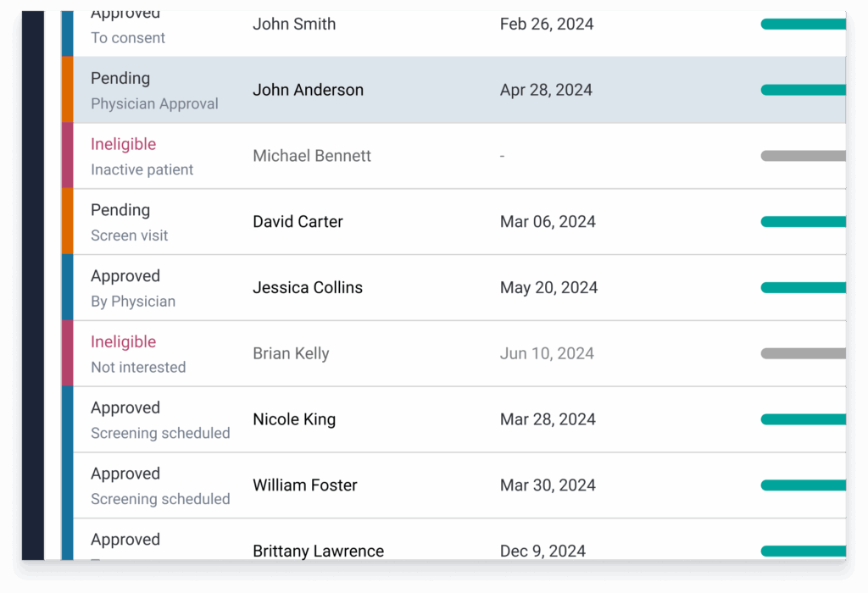Click the Ineligible Inactive patient status
Screen dimensions: 868x593
tap(142, 157)
